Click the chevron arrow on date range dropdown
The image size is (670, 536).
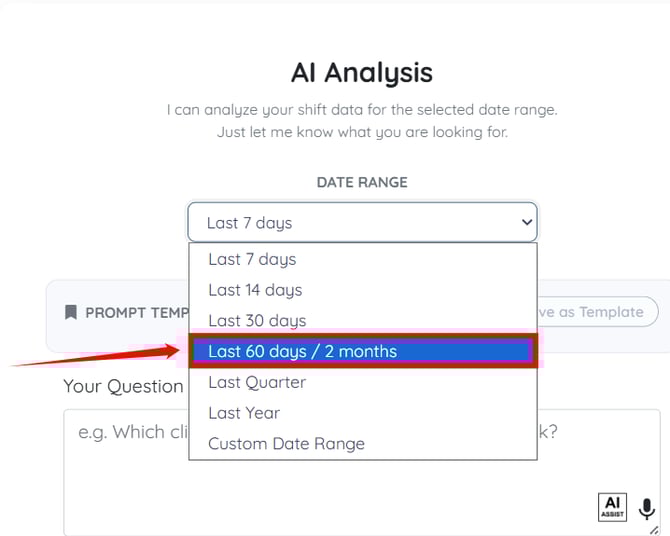pos(527,222)
